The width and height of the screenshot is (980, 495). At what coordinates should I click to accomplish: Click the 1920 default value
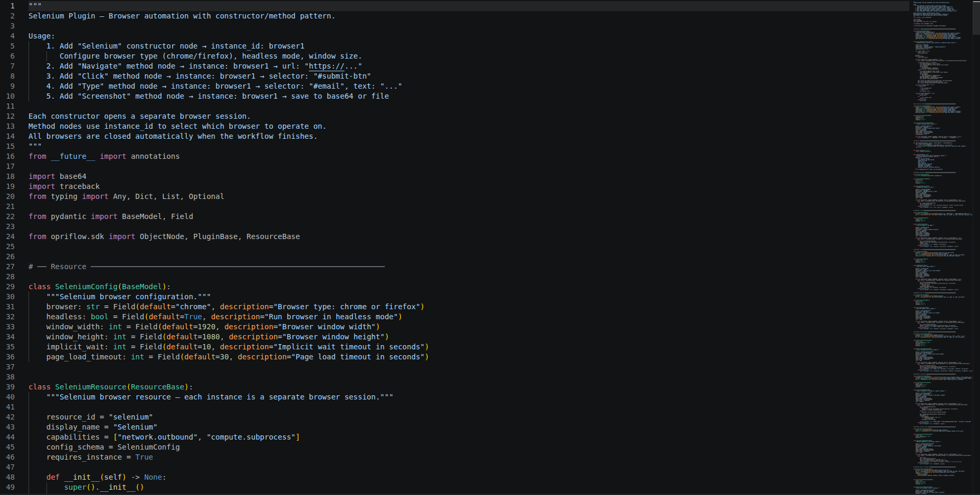pos(206,327)
